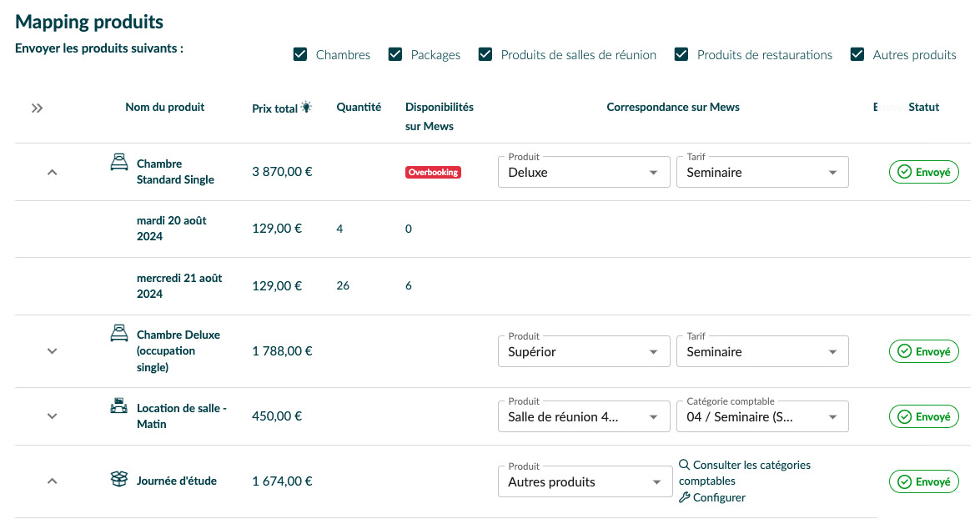The width and height of the screenshot is (980, 524).
Task: Open the Tarif dropdown for Chambre Deluxe
Action: point(761,352)
